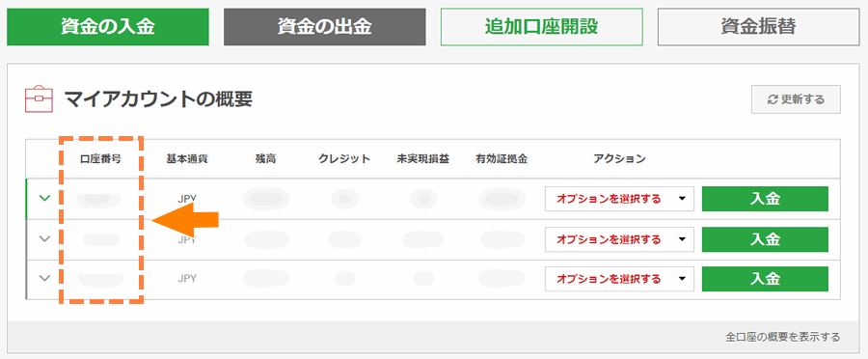Open the 追加口座開設 page

coord(541,27)
